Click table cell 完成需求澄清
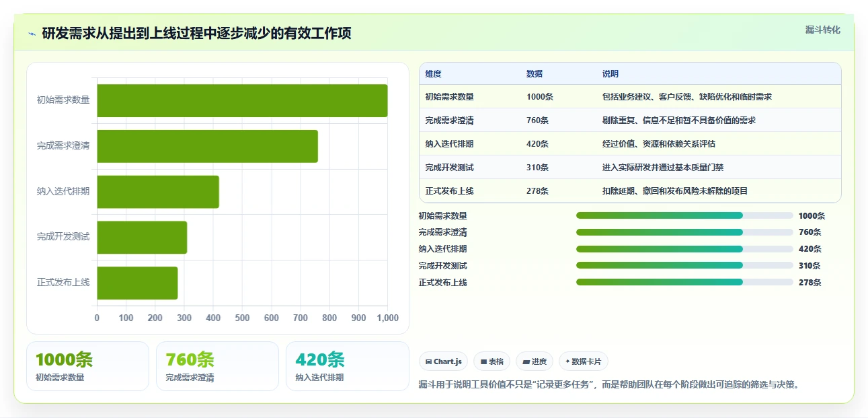 pos(449,120)
